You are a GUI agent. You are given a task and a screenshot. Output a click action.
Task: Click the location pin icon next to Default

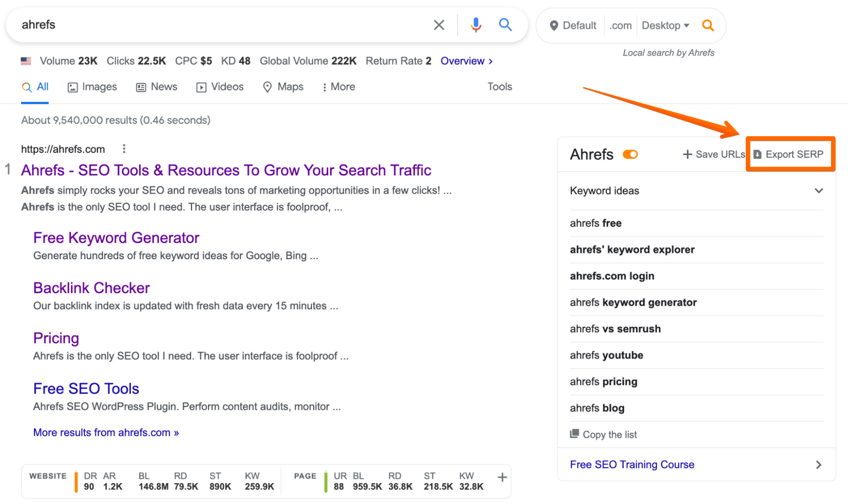553,25
